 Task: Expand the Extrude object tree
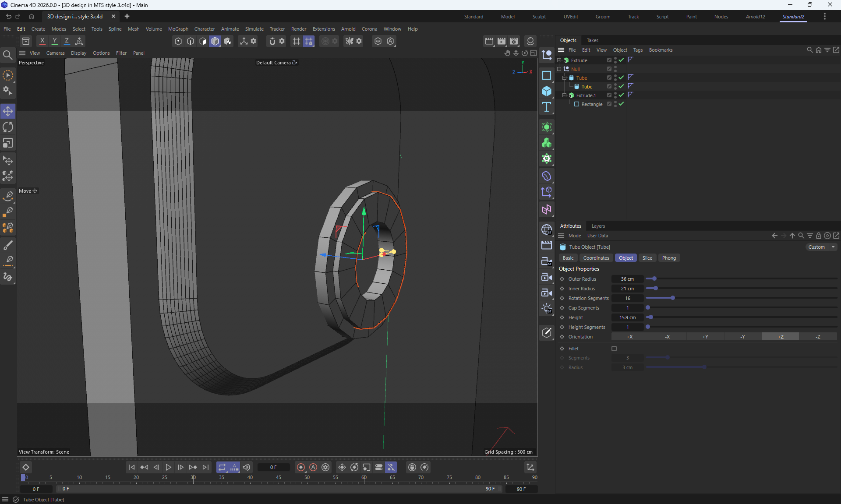pyautogui.click(x=559, y=60)
